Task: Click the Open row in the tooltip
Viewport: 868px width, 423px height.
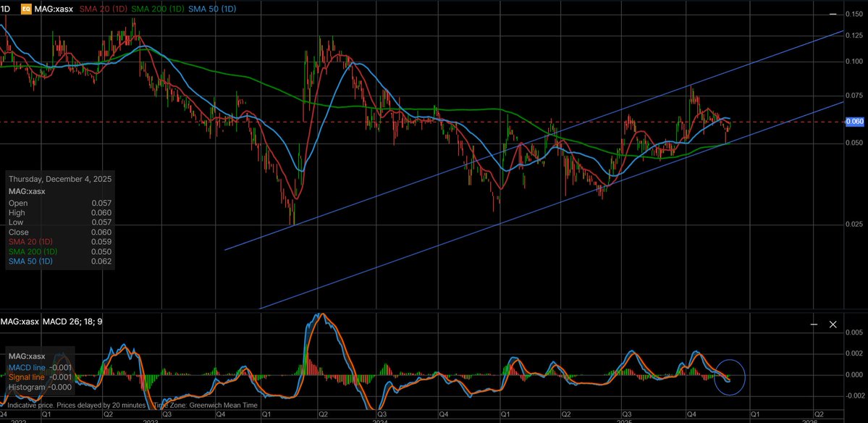Action: 60,204
